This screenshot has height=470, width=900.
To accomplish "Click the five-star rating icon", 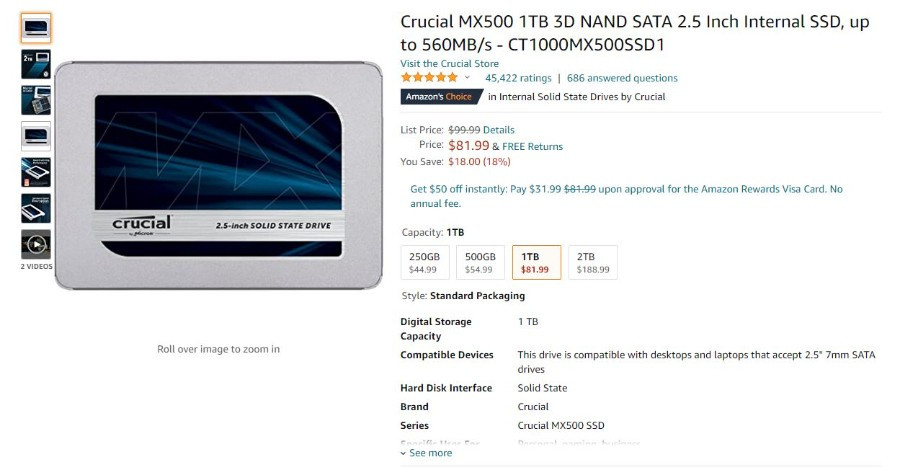I will (429, 77).
